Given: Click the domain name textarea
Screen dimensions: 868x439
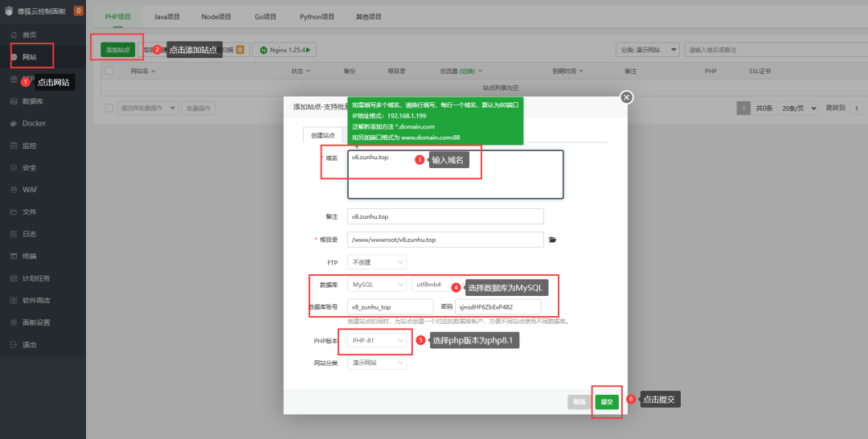Looking at the screenshot, I should (x=455, y=174).
